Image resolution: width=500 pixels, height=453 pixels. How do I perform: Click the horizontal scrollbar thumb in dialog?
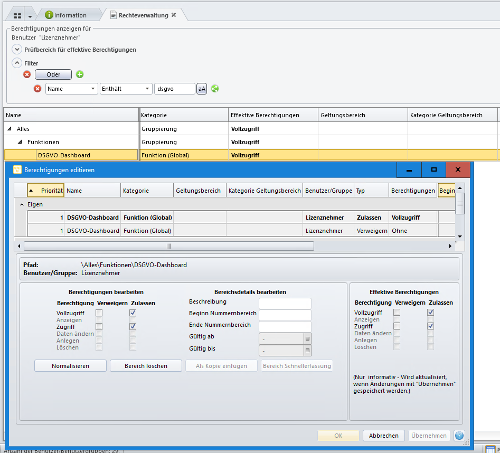(169, 246)
